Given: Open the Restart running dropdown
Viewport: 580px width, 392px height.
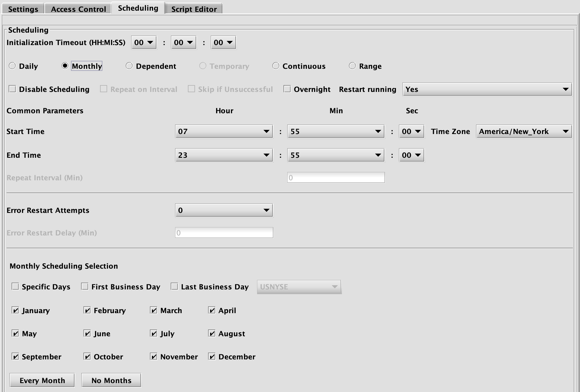Looking at the screenshot, I should click(x=487, y=89).
